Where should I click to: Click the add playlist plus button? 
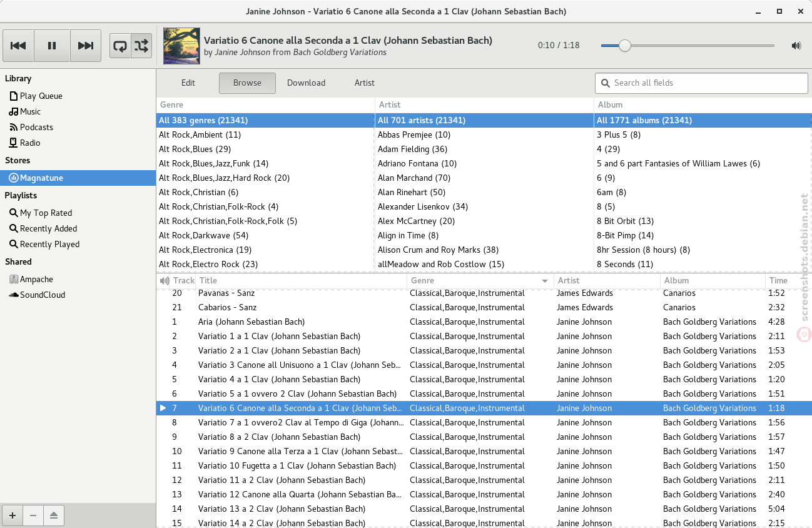[x=13, y=515]
